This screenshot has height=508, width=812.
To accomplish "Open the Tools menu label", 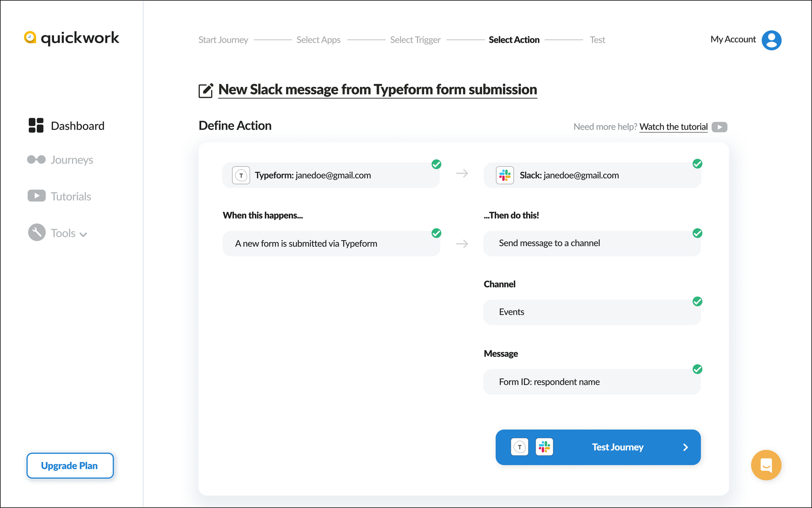I will (63, 233).
